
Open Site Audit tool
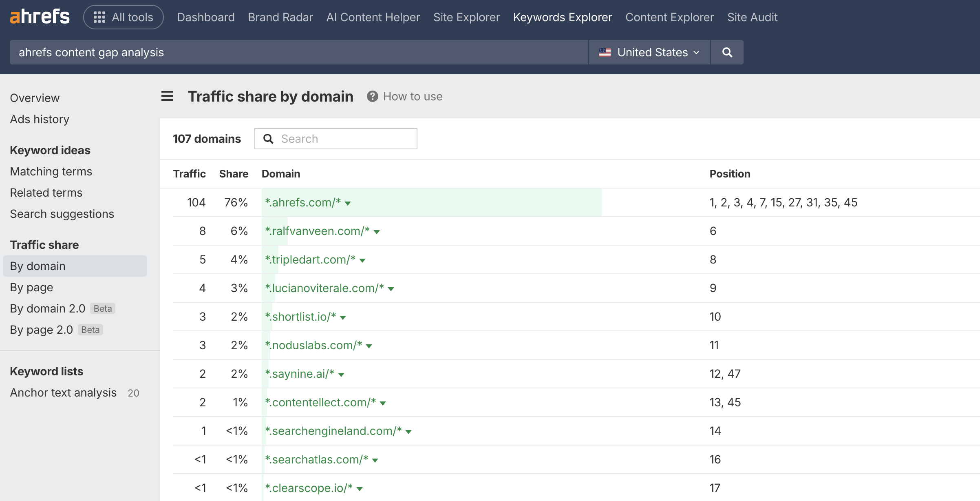click(x=753, y=17)
